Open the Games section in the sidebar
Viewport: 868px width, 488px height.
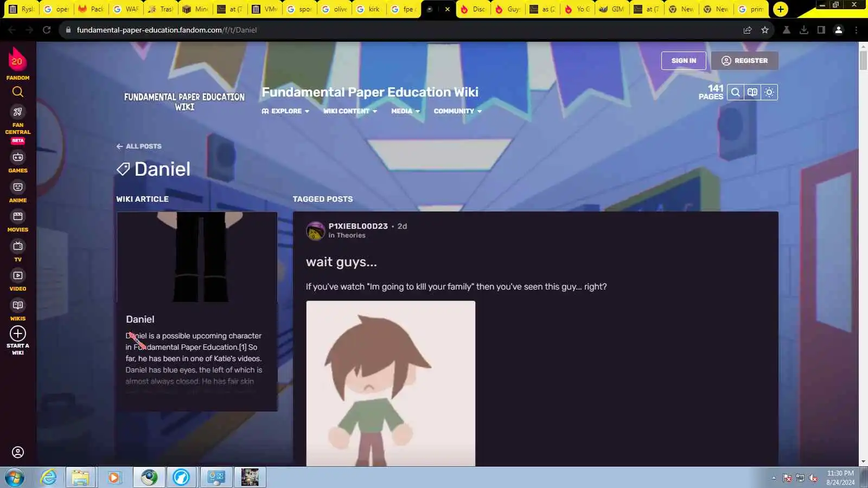pyautogui.click(x=18, y=162)
